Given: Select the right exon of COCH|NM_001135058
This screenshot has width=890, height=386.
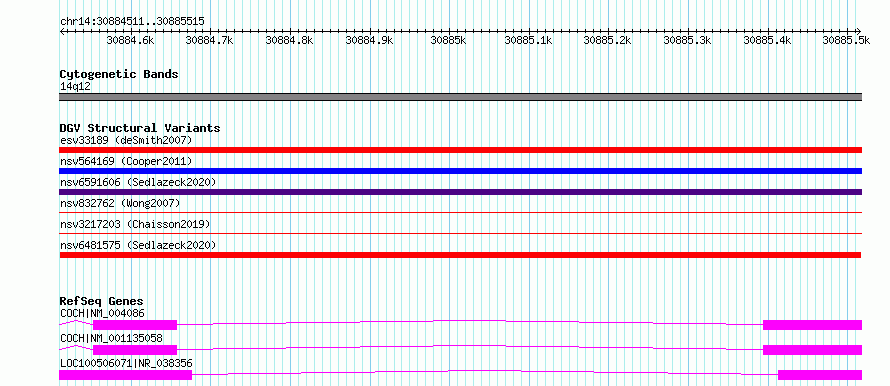Looking at the screenshot, I should (812, 350).
